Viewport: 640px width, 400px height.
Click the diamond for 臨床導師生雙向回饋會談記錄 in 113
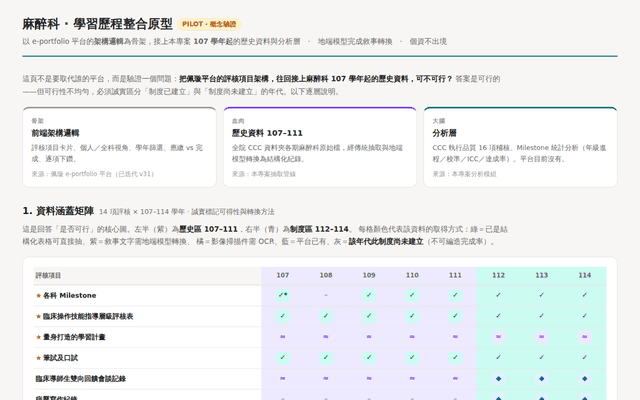pyautogui.click(x=542, y=379)
